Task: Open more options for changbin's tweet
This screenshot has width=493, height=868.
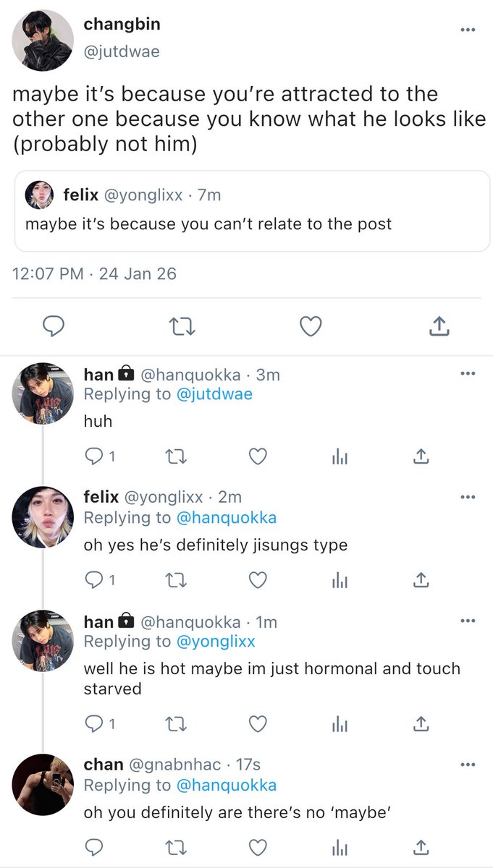Action: pyautogui.click(x=468, y=30)
